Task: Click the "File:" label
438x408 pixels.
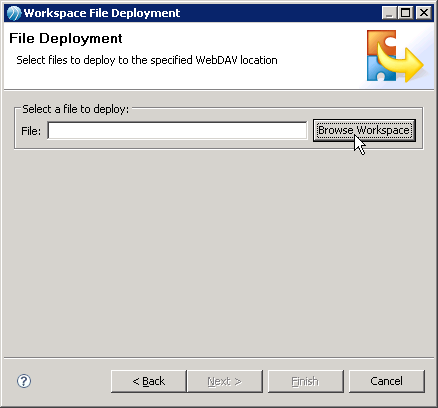Action: [x=31, y=131]
